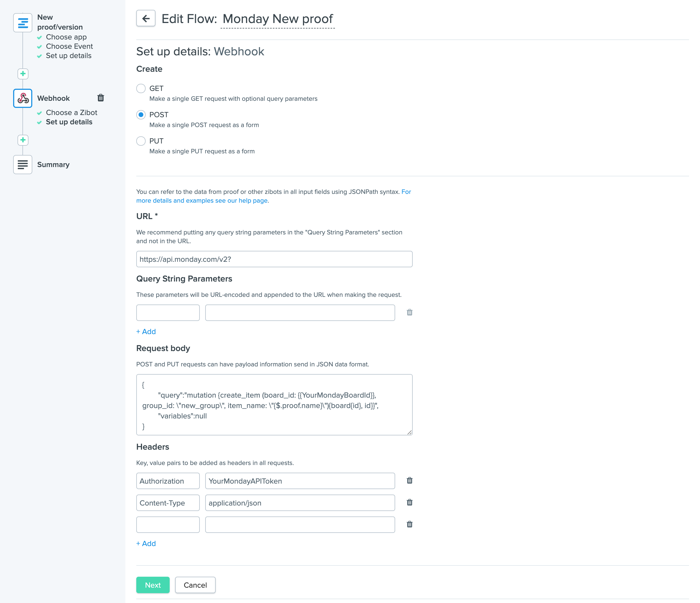Delete the Authorization header row

click(409, 481)
